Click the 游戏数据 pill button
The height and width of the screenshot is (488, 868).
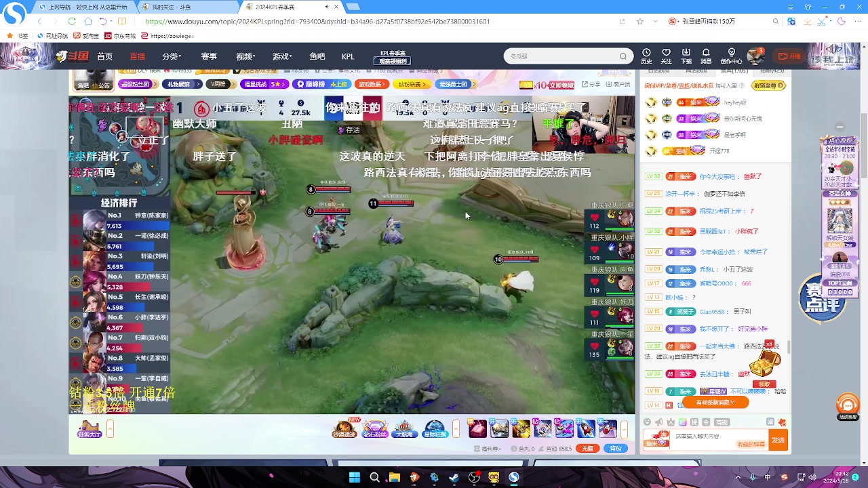[x=372, y=84]
